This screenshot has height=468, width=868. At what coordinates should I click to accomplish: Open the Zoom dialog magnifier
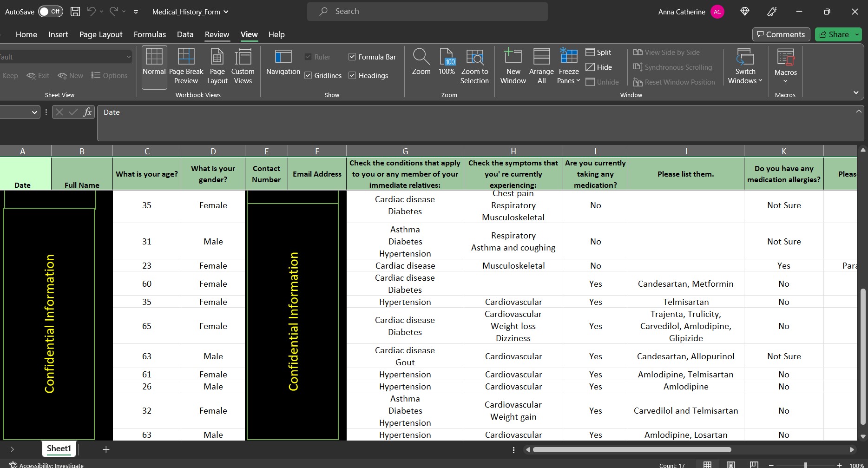click(421, 62)
